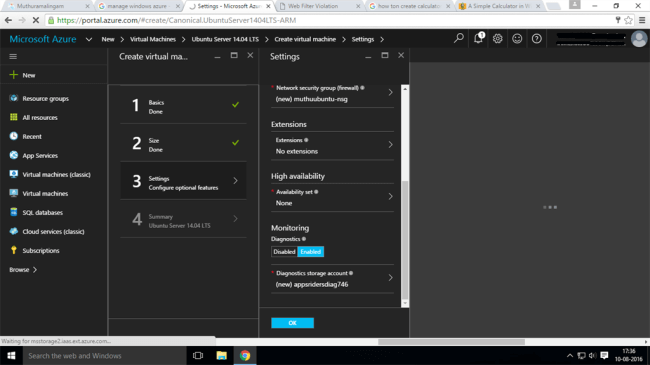
Task: Open Task View on taskbar
Action: point(198,355)
